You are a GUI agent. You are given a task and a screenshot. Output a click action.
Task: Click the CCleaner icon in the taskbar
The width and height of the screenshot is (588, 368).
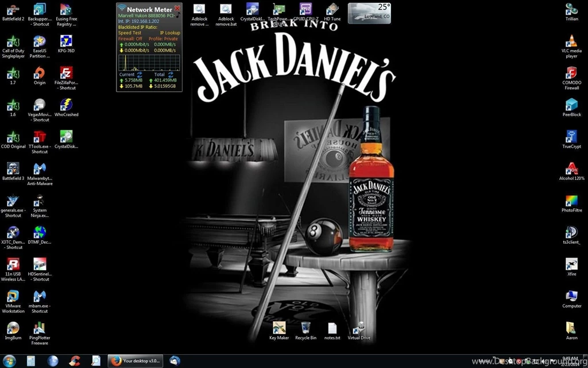[75, 361]
